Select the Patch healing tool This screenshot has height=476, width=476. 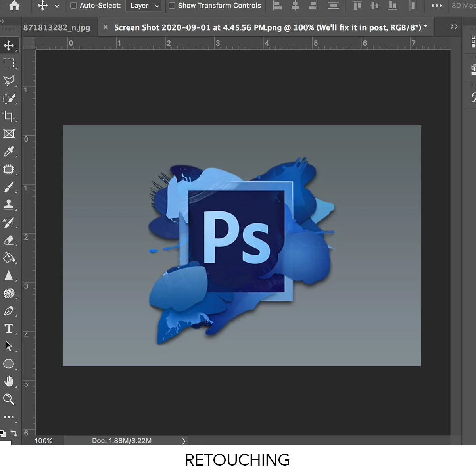click(x=9, y=169)
